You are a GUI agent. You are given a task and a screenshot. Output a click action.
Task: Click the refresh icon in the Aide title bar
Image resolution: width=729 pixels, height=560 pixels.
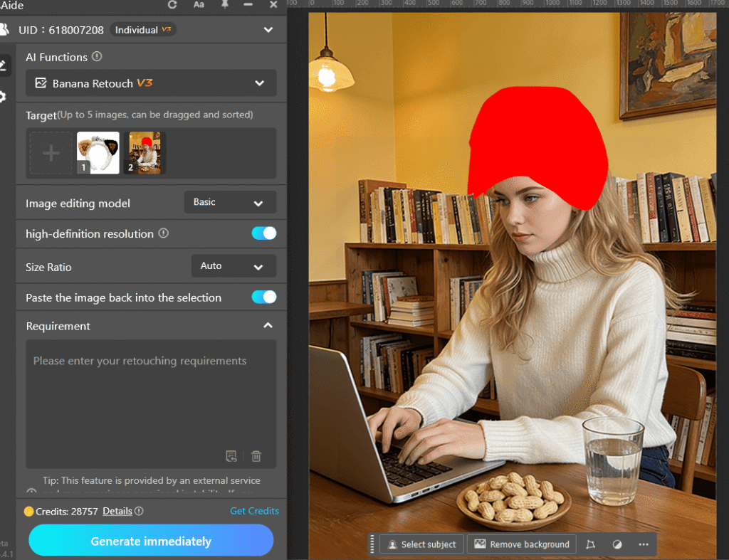[172, 5]
